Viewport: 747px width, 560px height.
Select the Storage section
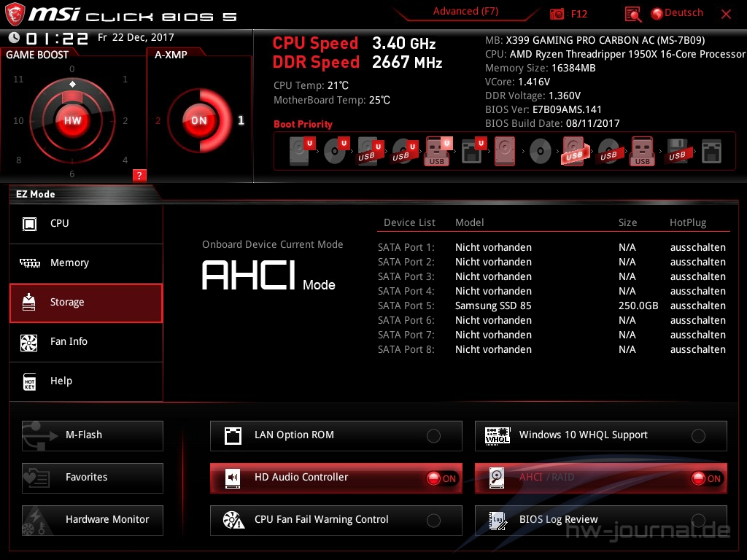point(86,303)
